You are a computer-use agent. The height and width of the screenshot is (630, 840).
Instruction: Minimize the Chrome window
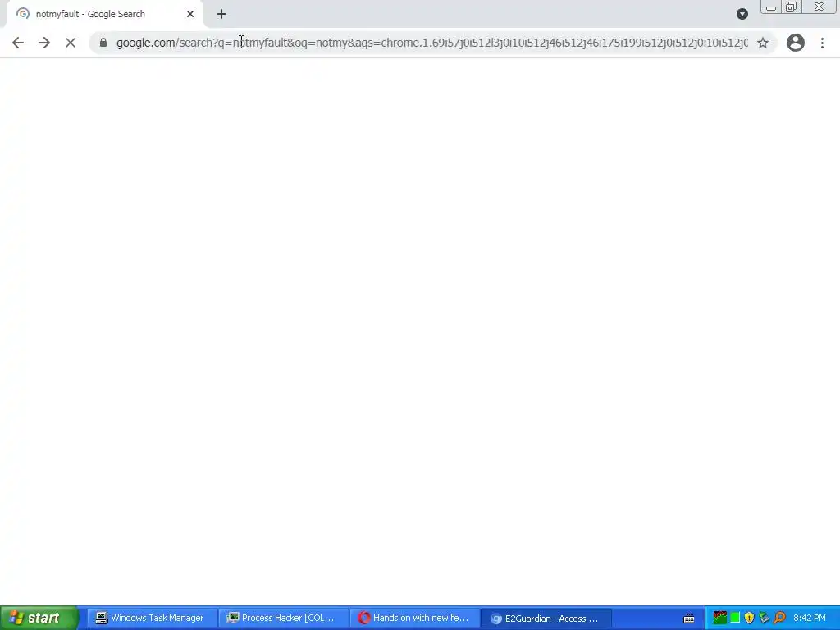771,7
